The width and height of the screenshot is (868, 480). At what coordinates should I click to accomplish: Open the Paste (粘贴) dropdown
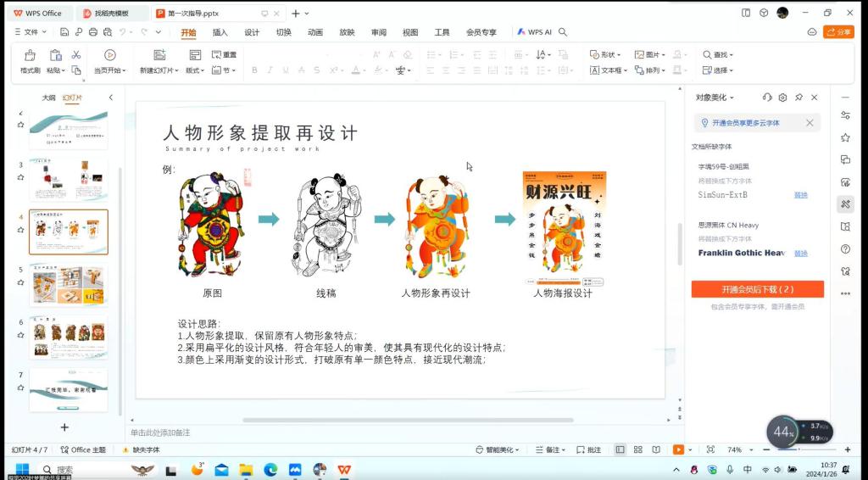coord(56,70)
